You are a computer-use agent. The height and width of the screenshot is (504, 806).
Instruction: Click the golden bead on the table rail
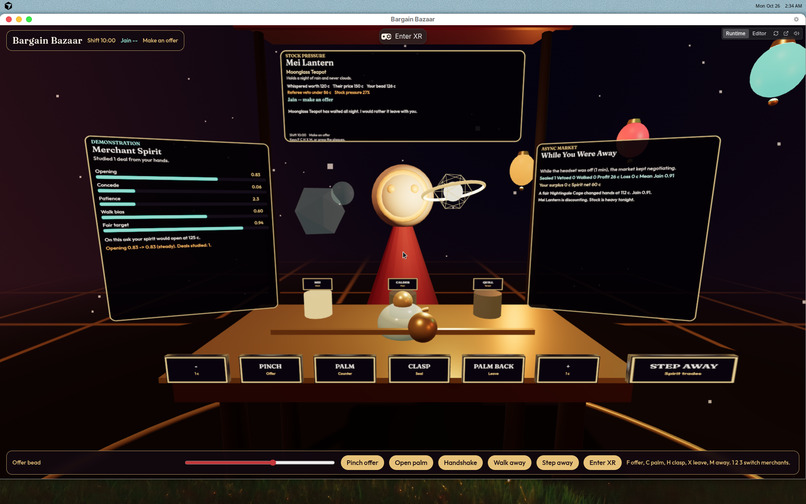pos(423,326)
